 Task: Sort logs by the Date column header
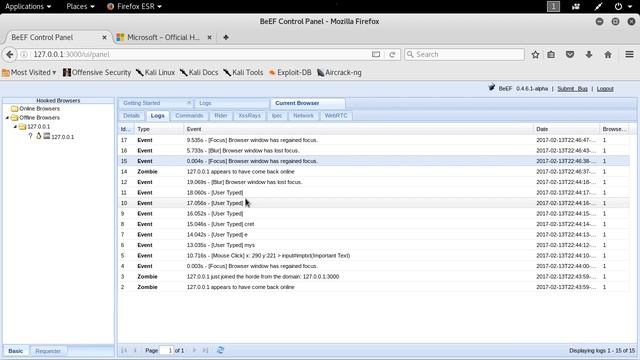[566, 129]
